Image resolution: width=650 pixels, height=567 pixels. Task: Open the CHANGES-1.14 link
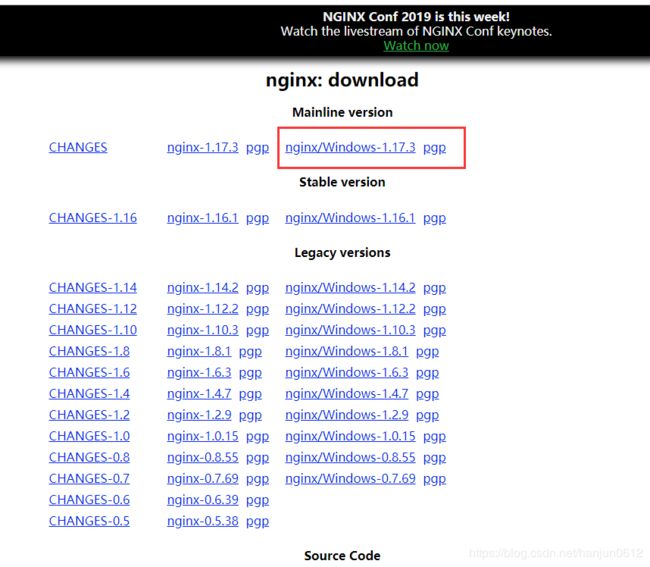point(93,288)
